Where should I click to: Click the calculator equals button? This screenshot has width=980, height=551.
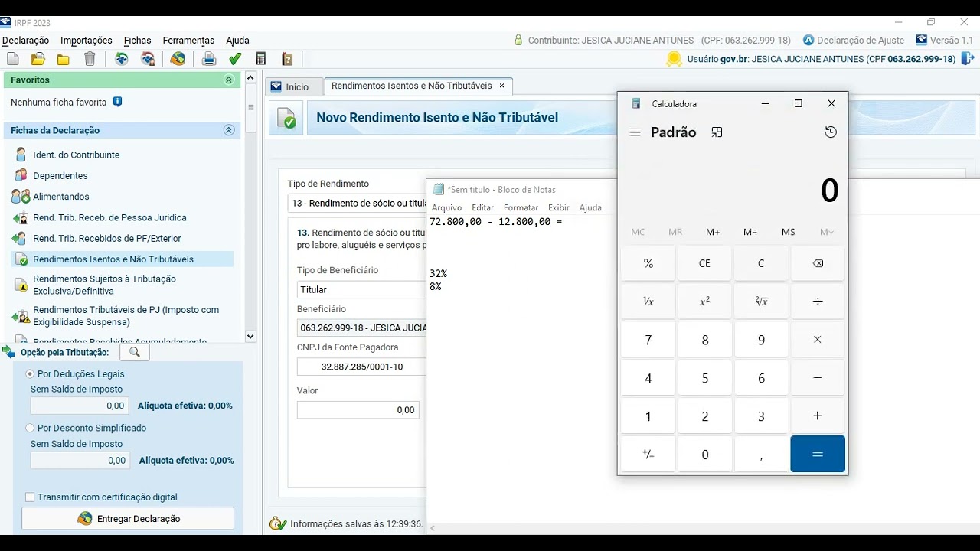click(818, 455)
